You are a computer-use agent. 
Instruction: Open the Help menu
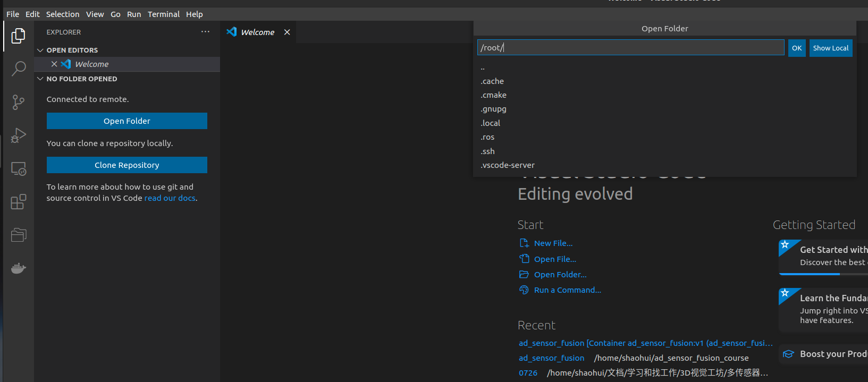(x=195, y=14)
